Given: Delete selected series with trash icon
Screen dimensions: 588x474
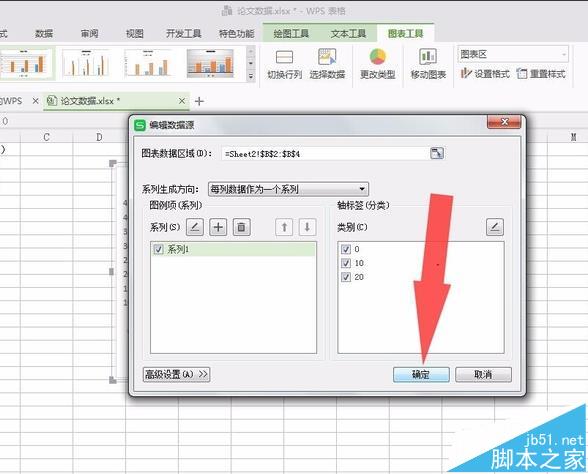Looking at the screenshot, I should (x=242, y=227).
